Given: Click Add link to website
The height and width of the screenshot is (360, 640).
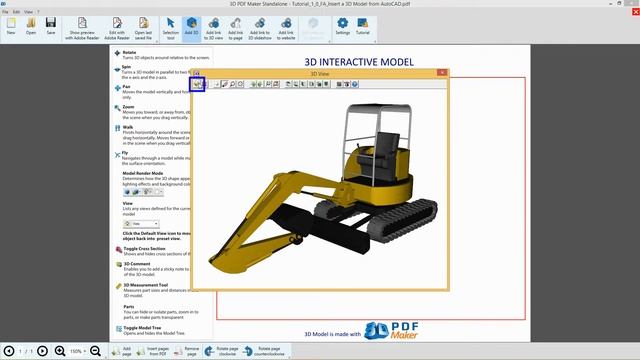Looking at the screenshot, I should pos(286,29).
